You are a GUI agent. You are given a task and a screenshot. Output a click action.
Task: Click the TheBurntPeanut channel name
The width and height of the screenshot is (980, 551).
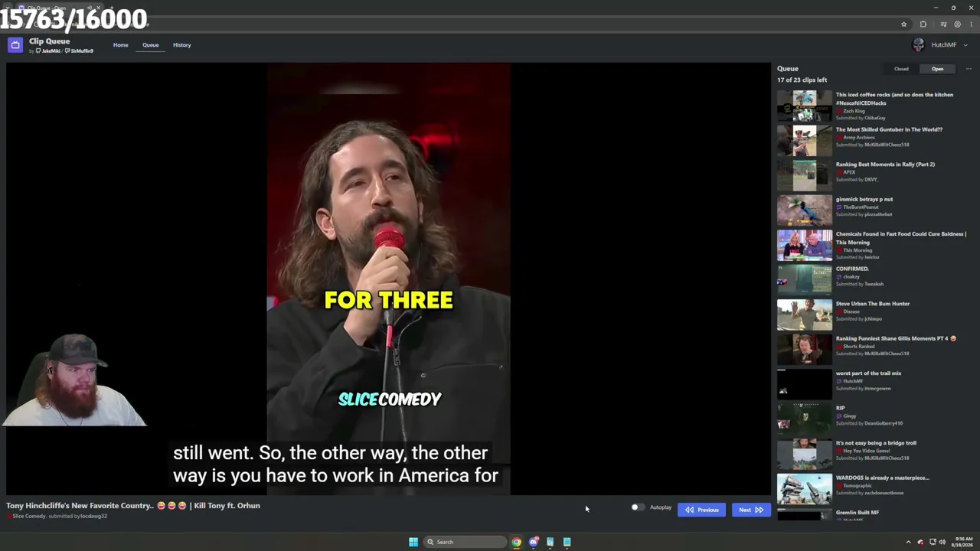[x=861, y=207]
